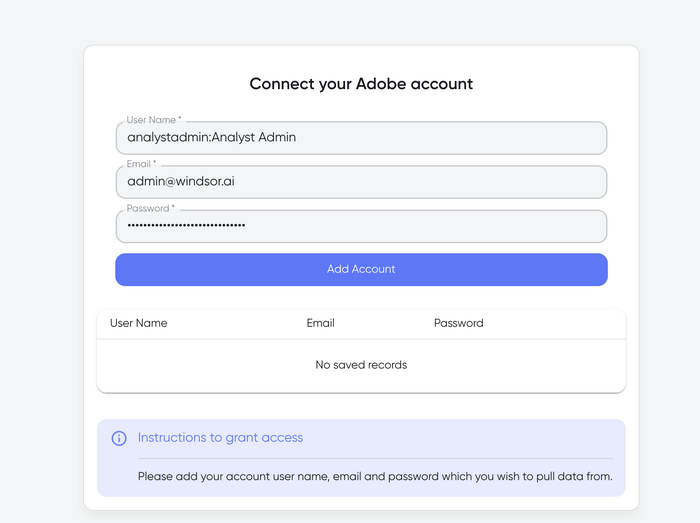The width and height of the screenshot is (700, 523).
Task: Click the analystadmin:Analyst Admin text
Action: coord(212,137)
